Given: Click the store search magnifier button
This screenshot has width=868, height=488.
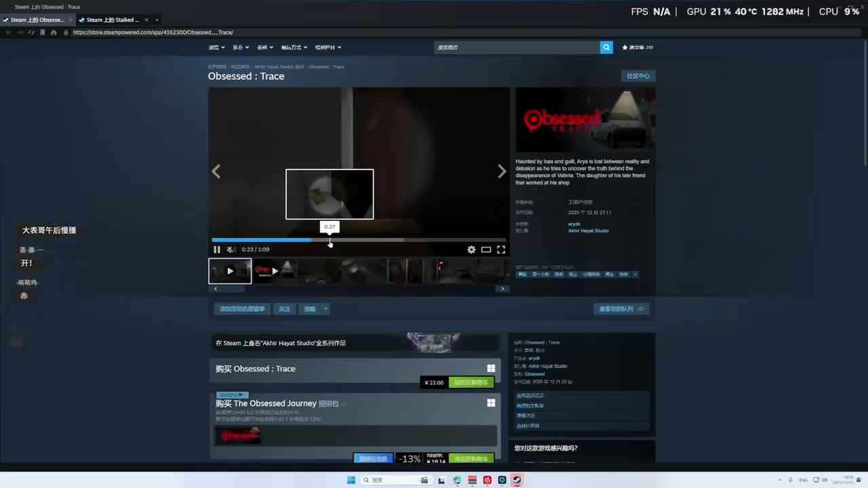Looking at the screenshot, I should point(606,47).
